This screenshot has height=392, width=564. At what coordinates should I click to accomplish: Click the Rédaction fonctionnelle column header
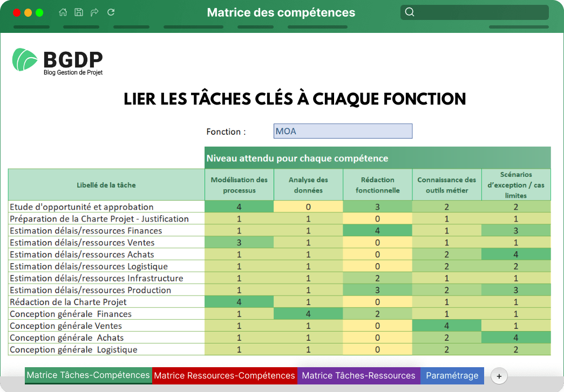point(377,185)
